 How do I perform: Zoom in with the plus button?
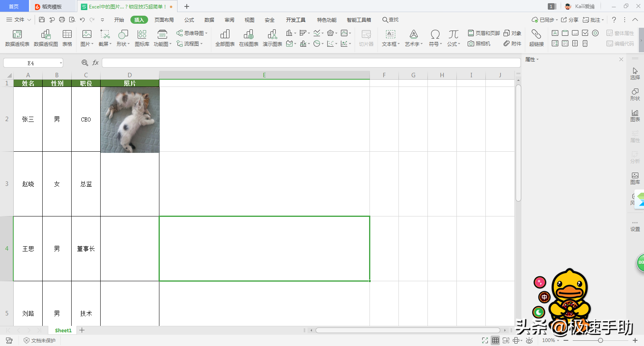(x=635, y=340)
